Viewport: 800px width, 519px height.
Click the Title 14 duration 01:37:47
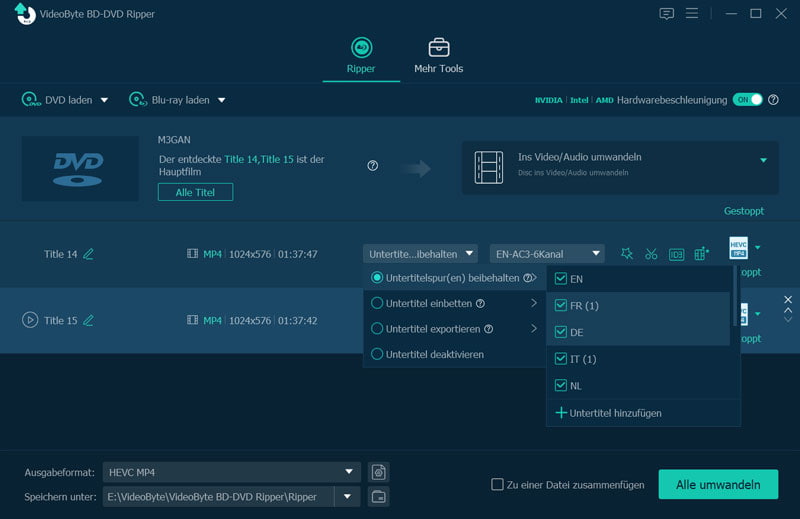[297, 254]
